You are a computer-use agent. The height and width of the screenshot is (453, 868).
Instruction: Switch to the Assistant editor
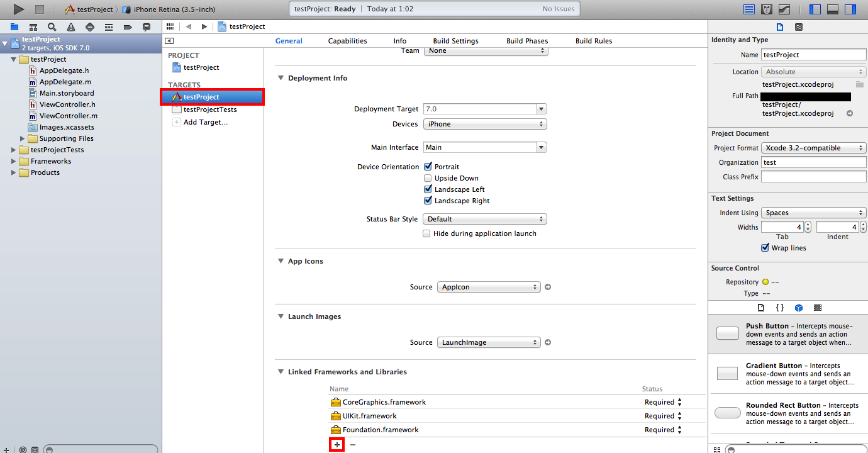click(x=767, y=9)
